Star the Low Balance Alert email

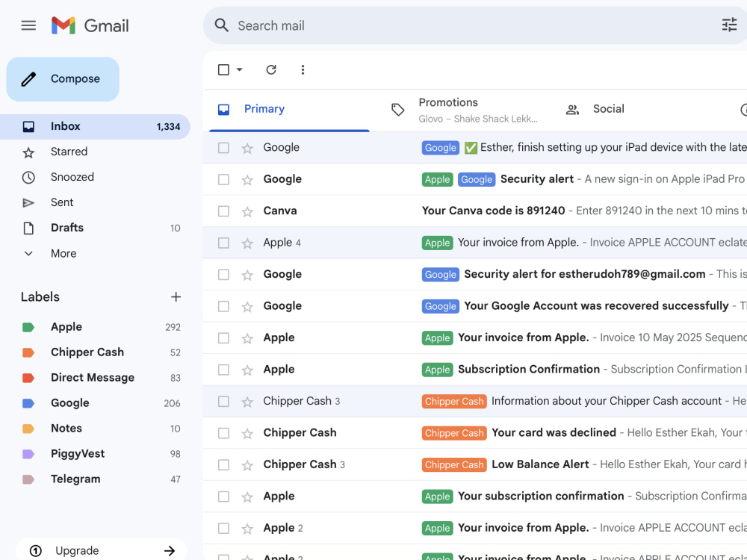pyautogui.click(x=247, y=465)
